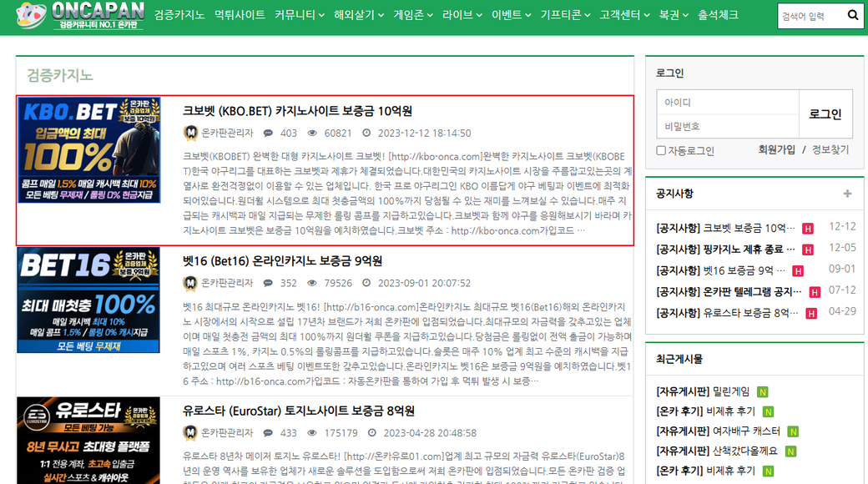
Task: Expand the 커뮤니티 dropdown menu
Action: click(x=300, y=15)
